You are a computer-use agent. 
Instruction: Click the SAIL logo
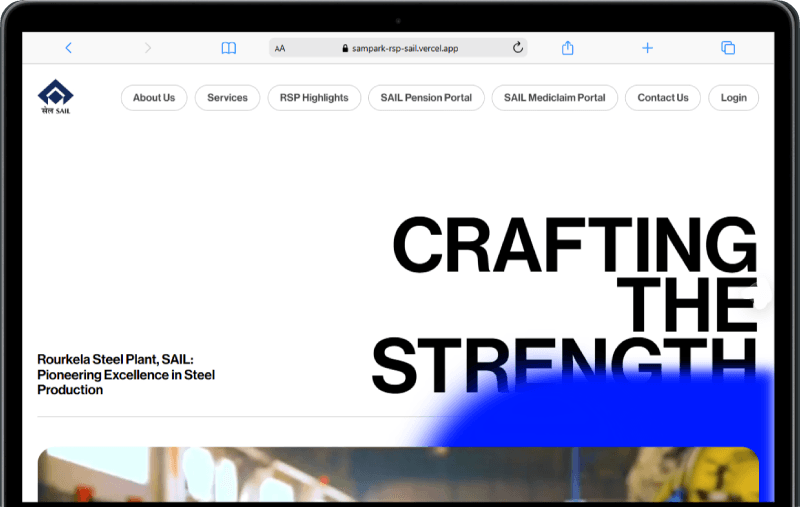(56, 97)
